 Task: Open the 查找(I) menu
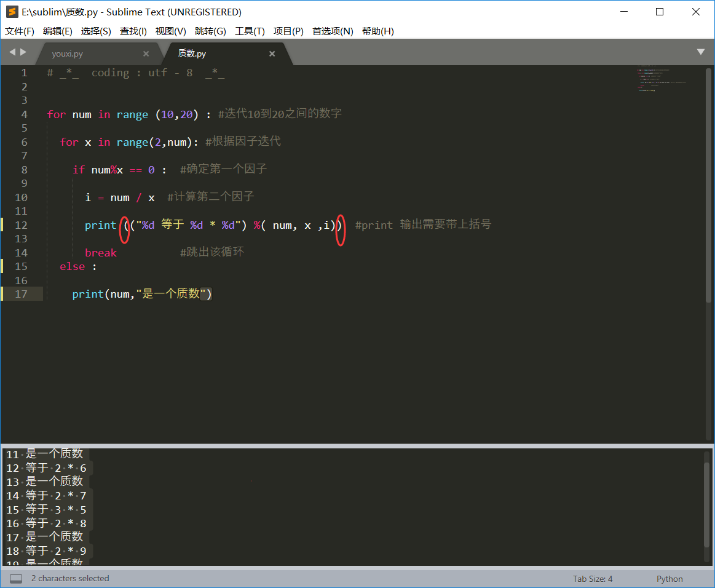pos(133,31)
